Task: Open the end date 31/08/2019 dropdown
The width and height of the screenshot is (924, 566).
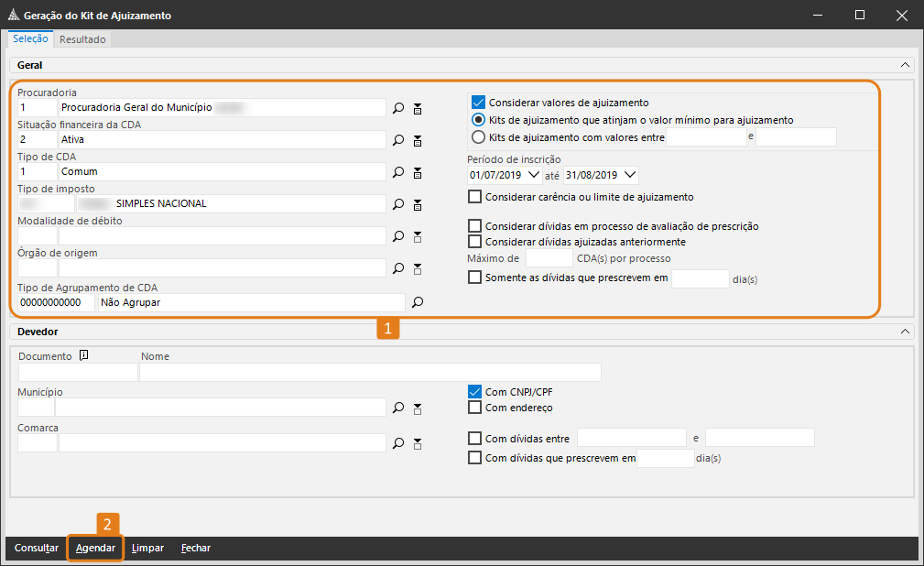Action: [630, 175]
